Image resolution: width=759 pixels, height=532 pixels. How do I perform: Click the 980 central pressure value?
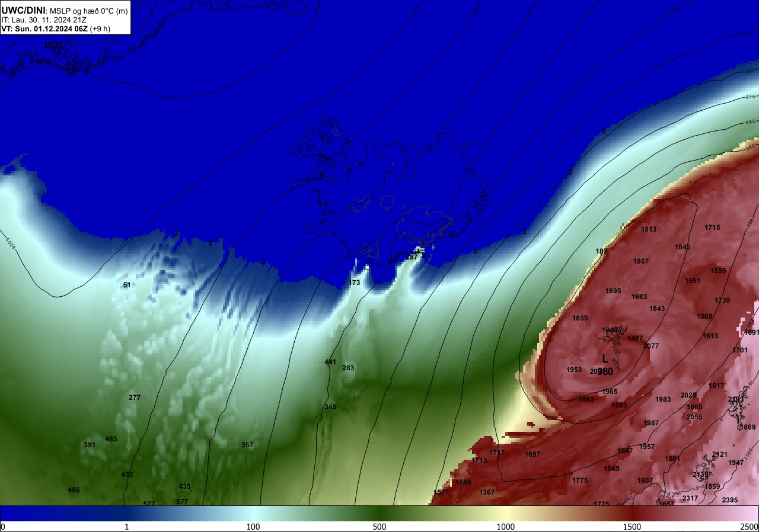tap(605, 371)
